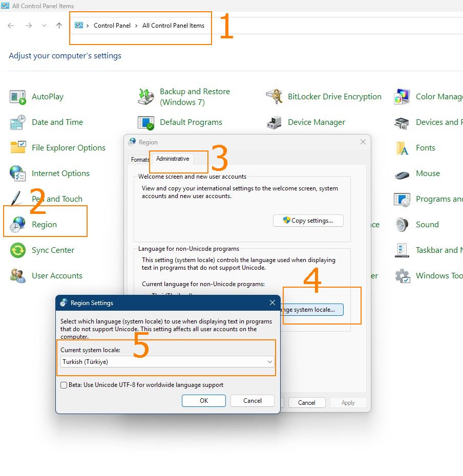Open the File Explorer Options link
463x476 pixels.
click(69, 147)
